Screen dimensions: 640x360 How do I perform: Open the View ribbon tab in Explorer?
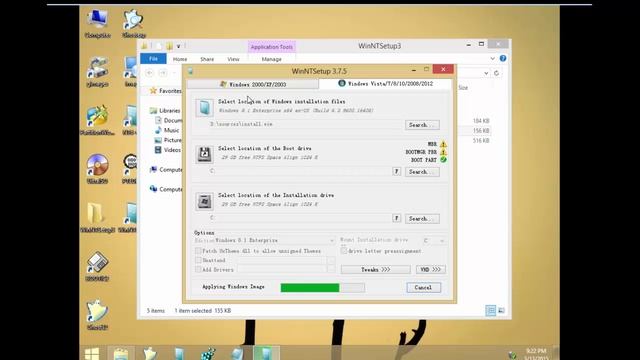[233, 59]
